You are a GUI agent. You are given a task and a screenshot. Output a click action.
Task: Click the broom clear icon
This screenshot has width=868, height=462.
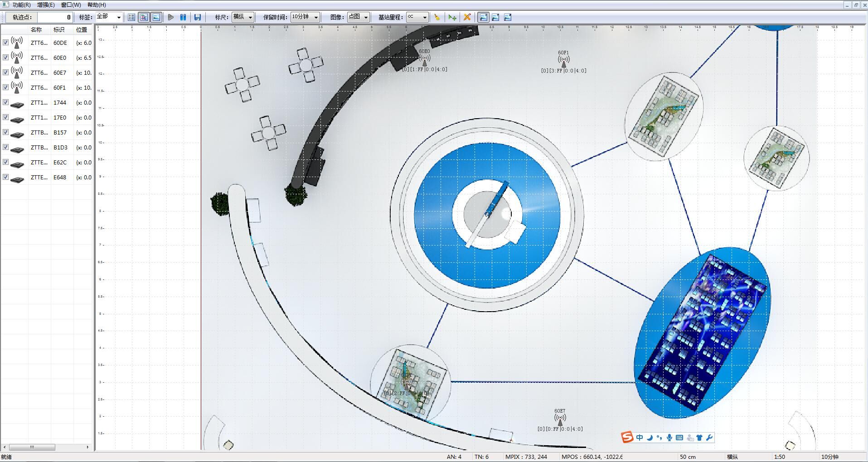point(437,17)
